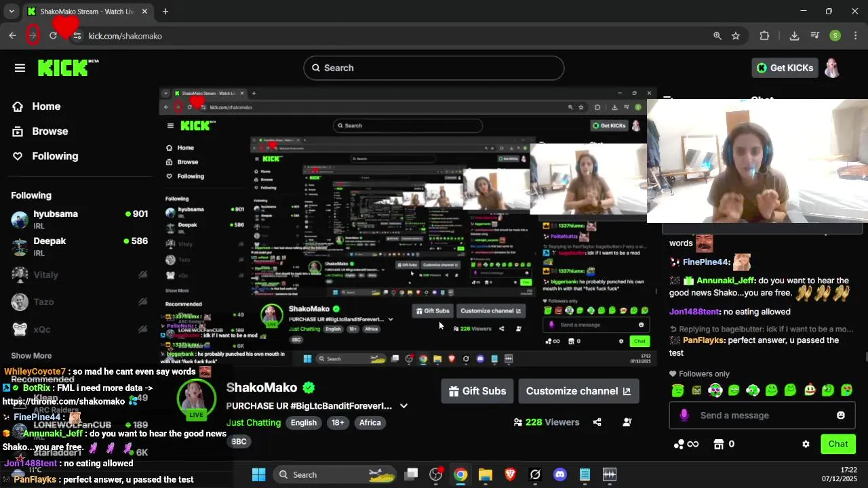Image resolution: width=868 pixels, height=488 pixels.
Task: Open File Explorer from the taskbar
Action: point(486,474)
